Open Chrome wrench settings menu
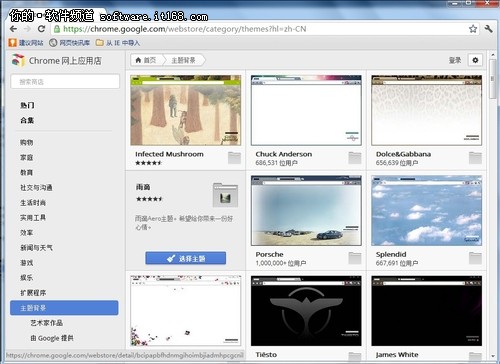 [x=489, y=29]
